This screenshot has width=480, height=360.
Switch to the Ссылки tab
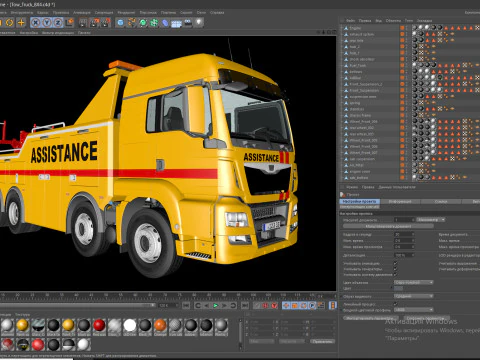point(441,201)
